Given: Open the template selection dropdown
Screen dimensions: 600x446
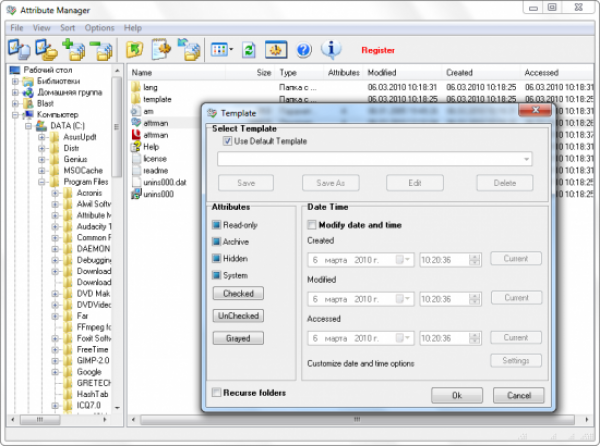Looking at the screenshot, I should pyautogui.click(x=526, y=159).
